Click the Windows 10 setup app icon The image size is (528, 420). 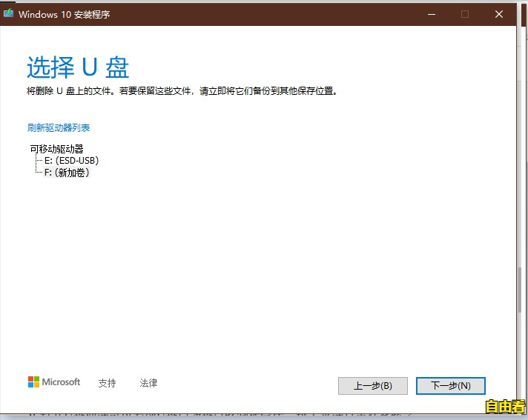point(8,13)
